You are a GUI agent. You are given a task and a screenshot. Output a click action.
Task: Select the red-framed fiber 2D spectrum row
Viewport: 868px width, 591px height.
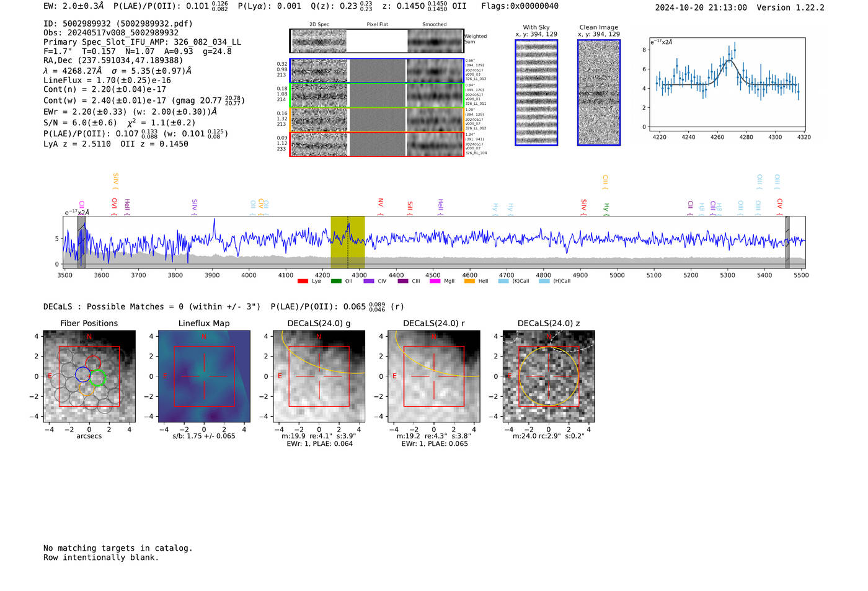tap(377, 144)
